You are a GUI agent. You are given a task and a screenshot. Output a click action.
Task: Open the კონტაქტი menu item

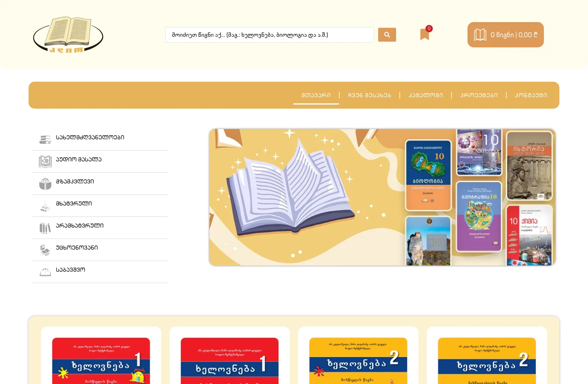coord(531,95)
